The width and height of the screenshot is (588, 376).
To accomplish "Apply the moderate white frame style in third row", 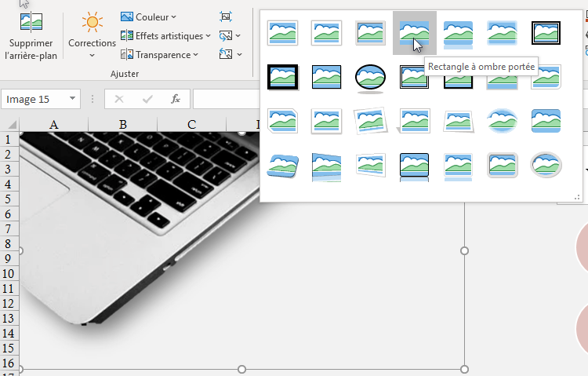I will tap(327, 121).
